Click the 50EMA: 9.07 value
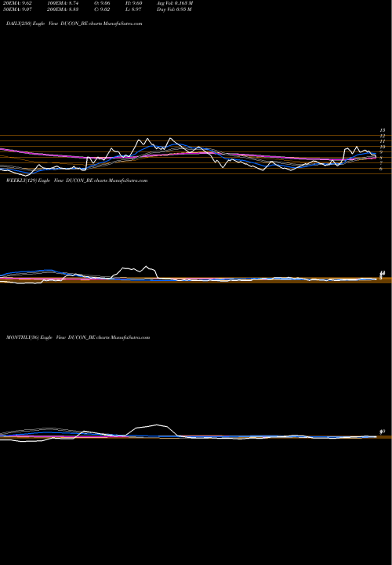The width and height of the screenshot is (392, 565). [16, 9]
